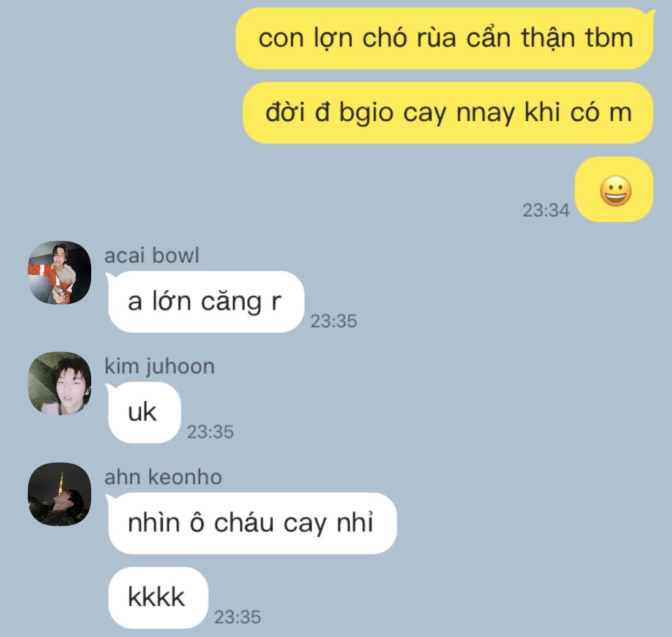Select message 'con lợn chó rùa cẩn thận tbm'
This screenshot has height=637, width=672.
(446, 38)
